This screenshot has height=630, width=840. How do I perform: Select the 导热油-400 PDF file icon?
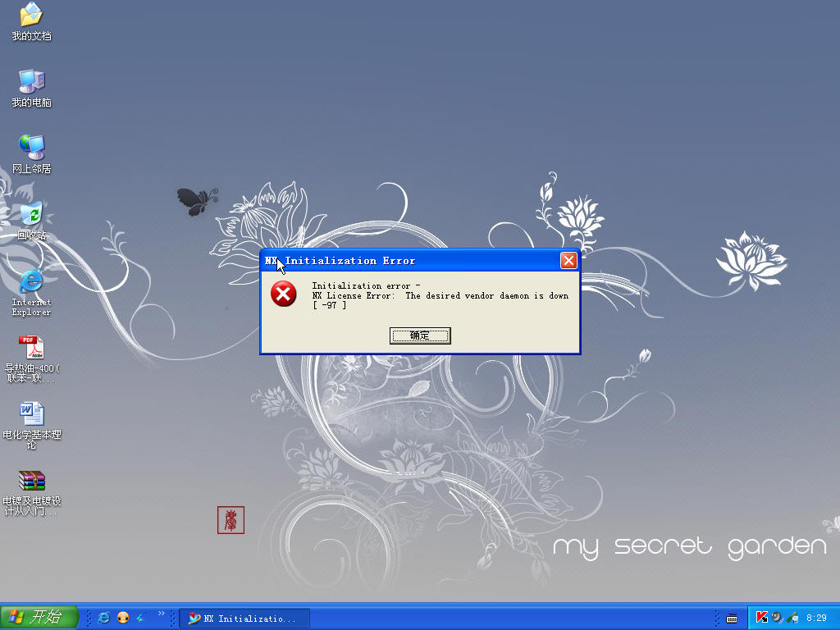[31, 359]
